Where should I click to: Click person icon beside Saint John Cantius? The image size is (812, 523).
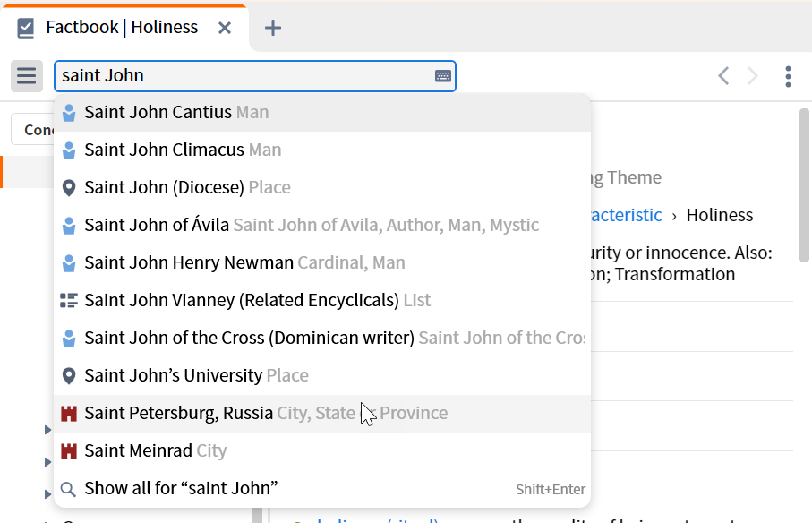click(69, 112)
